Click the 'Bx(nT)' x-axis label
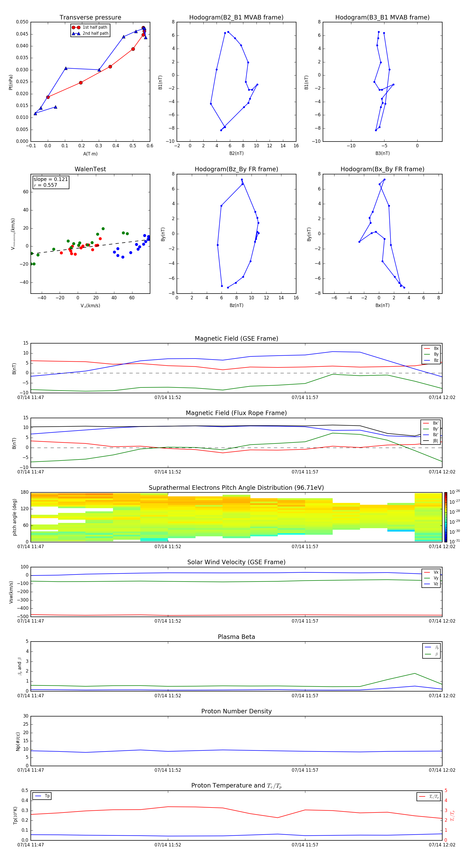Image resolution: width=473 pixels, height=868 pixels. pos(382,305)
